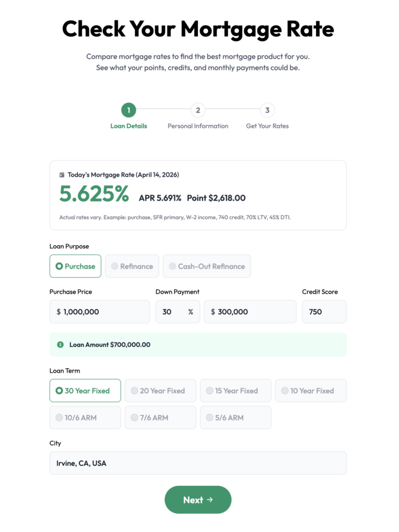Click the Credit Score field showing 750
The width and height of the screenshot is (399, 532).
click(x=324, y=311)
